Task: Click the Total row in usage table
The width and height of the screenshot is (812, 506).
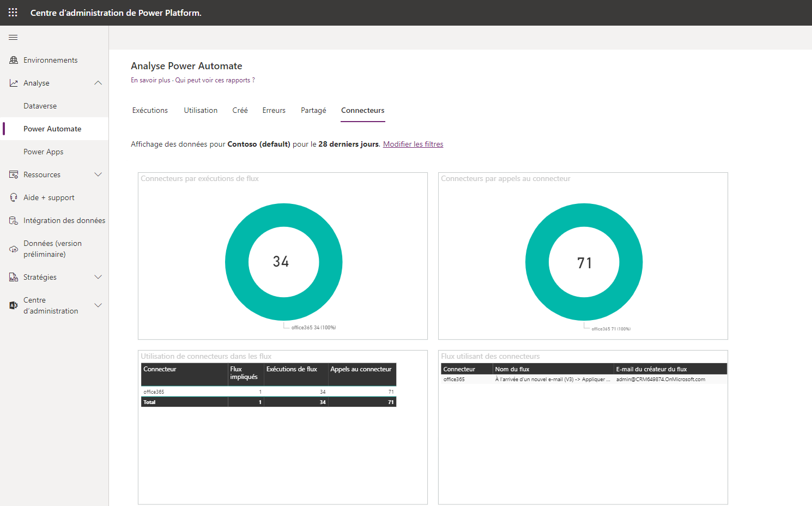Action: tap(268, 402)
